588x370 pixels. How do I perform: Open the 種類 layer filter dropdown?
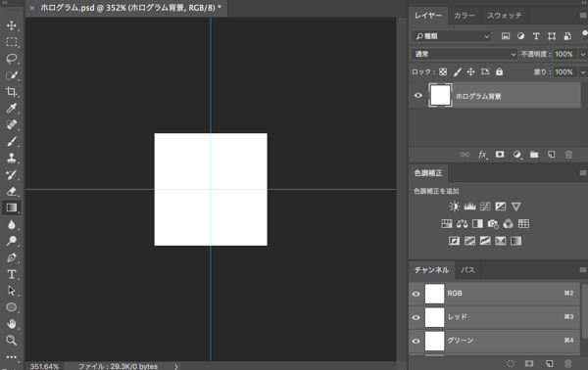tap(452, 36)
